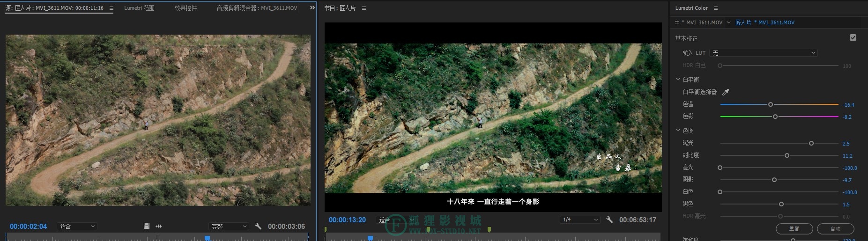Click the 节目: 匠人片 panel title
The width and height of the screenshot is (868, 241).
click(x=340, y=8)
